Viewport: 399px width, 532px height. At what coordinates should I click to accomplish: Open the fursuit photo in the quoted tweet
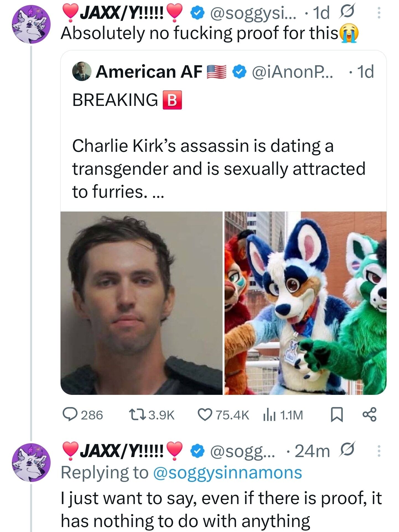305,303
